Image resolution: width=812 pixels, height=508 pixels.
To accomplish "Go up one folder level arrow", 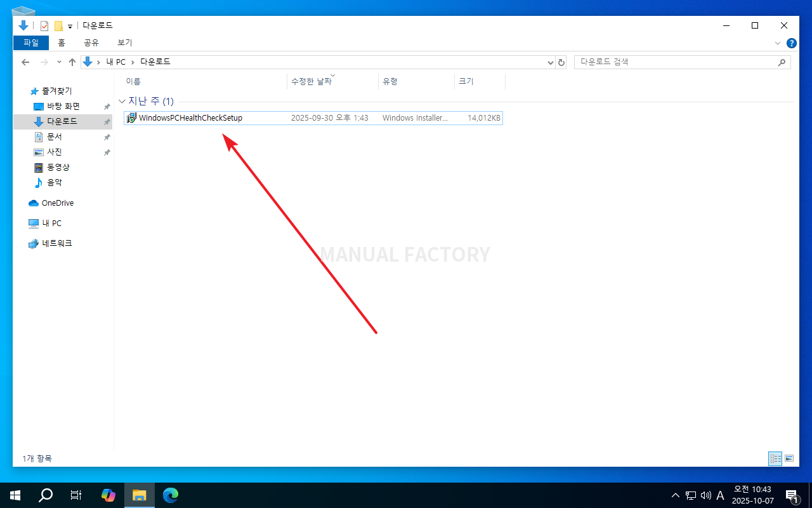I will [72, 62].
